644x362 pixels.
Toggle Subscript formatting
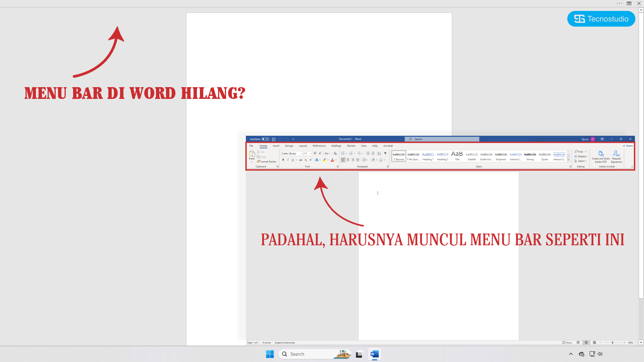[306, 160]
